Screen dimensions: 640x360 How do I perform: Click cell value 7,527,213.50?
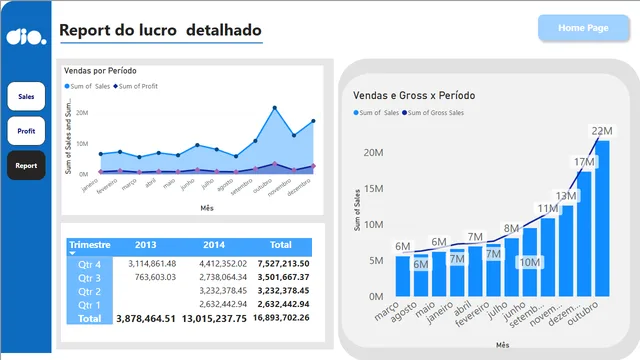pyautogui.click(x=283, y=264)
